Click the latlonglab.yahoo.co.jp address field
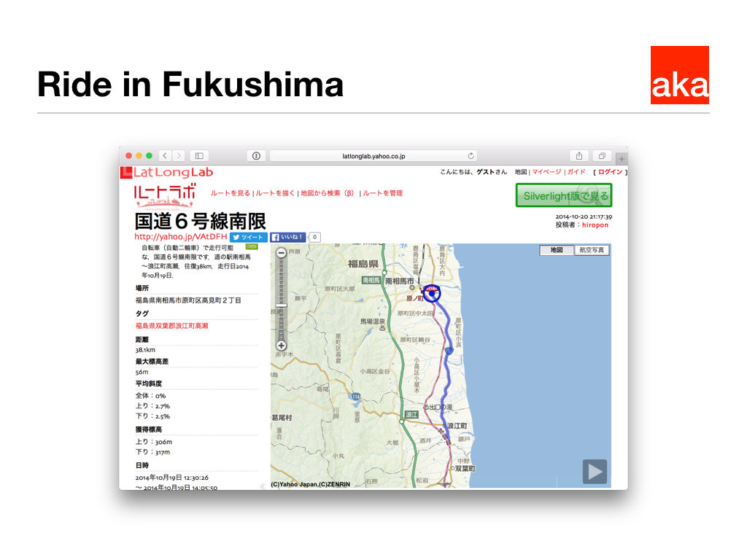 click(373, 156)
